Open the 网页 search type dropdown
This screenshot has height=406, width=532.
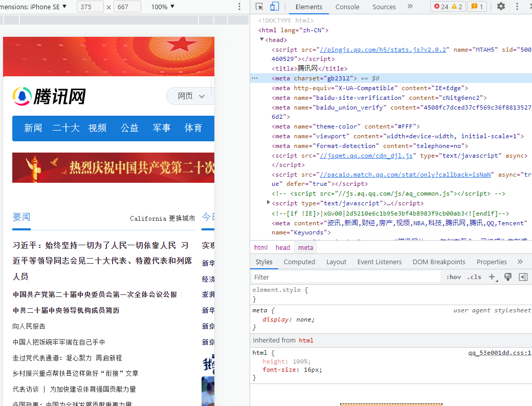click(191, 96)
